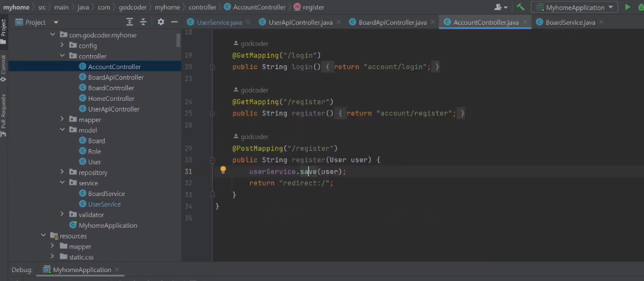The height and width of the screenshot is (281, 644).
Task: Open the Pull Requests tool window stripe button
Action: pos(3,115)
